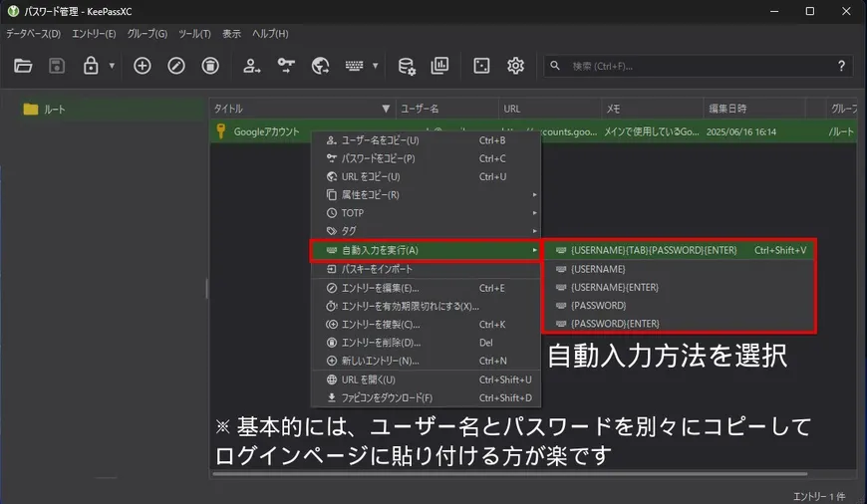Sort by メモ column header
This screenshot has width=867, height=504.
tap(653, 109)
